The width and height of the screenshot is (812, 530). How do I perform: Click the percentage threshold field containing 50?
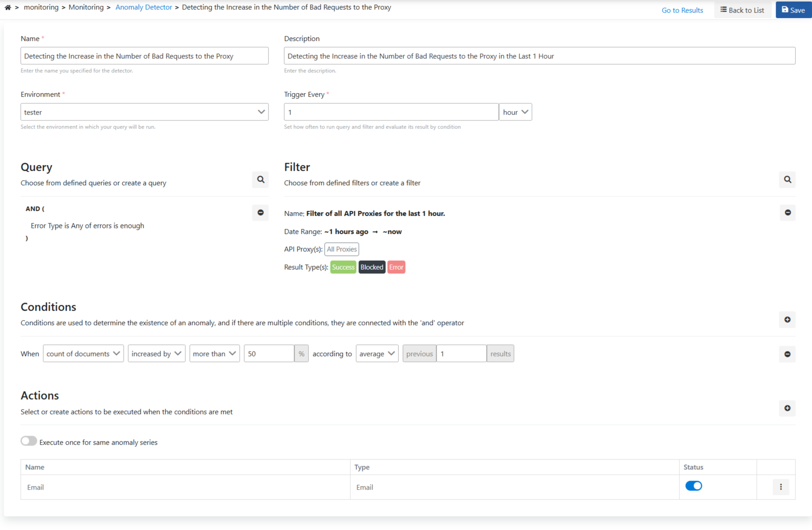click(268, 354)
